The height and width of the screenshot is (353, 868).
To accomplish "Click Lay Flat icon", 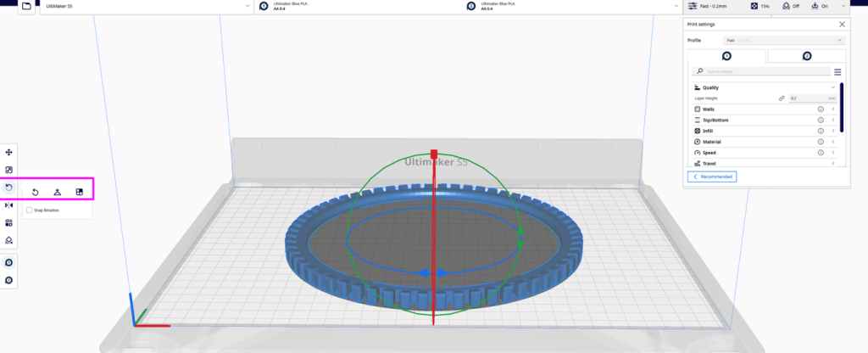I will click(57, 193).
